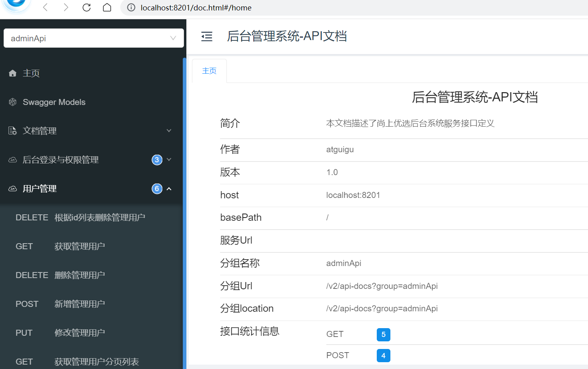
Task: Reload the page with refresh icon
Action: [87, 8]
